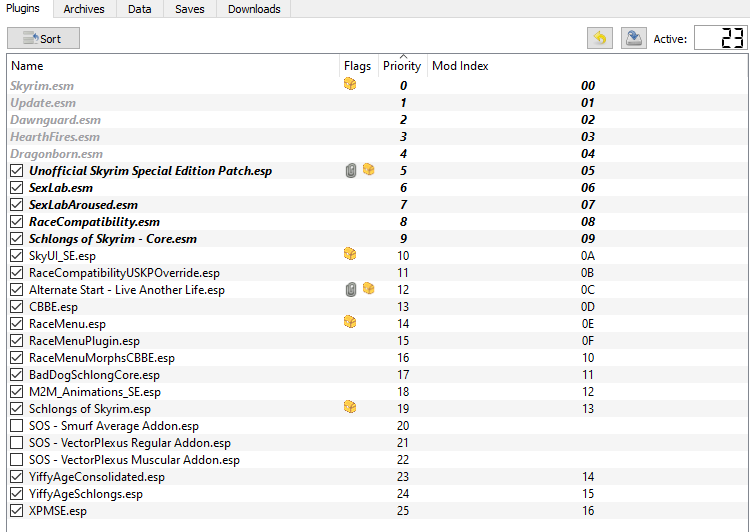Switch to the Saves tab
Screen dimensions: 750x532
coord(190,9)
